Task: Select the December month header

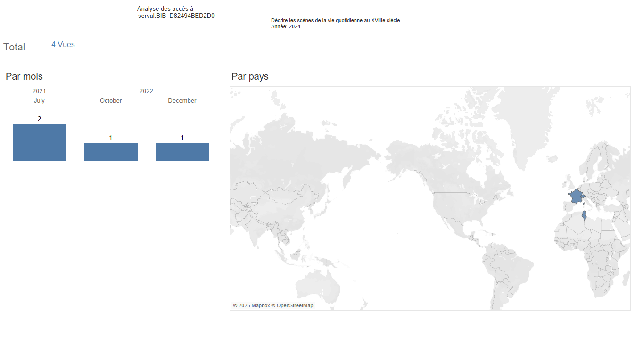Action: (x=182, y=100)
